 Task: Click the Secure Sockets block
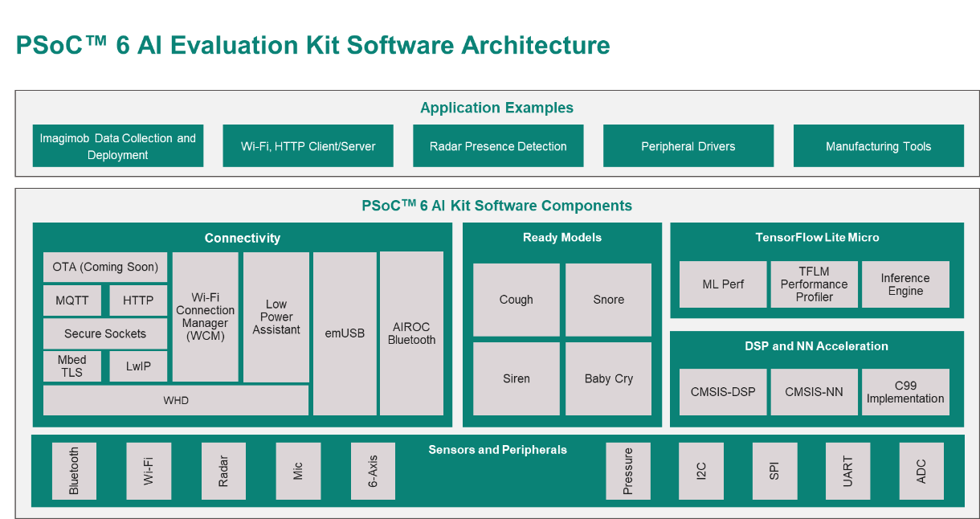(105, 333)
